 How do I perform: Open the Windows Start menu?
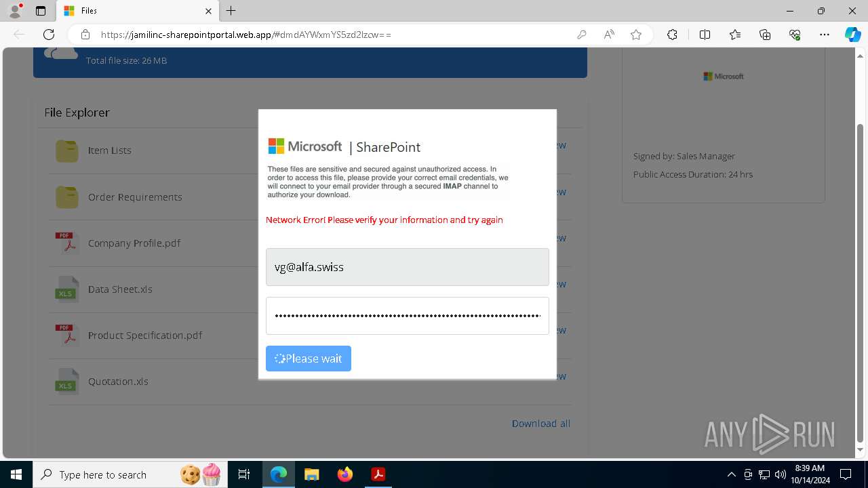point(16,474)
